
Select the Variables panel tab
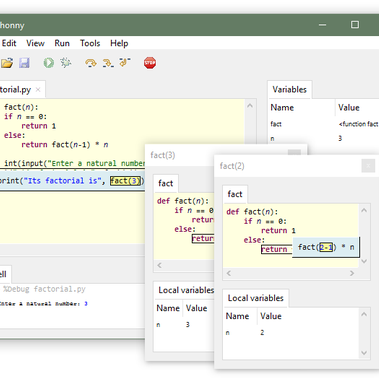289,90
